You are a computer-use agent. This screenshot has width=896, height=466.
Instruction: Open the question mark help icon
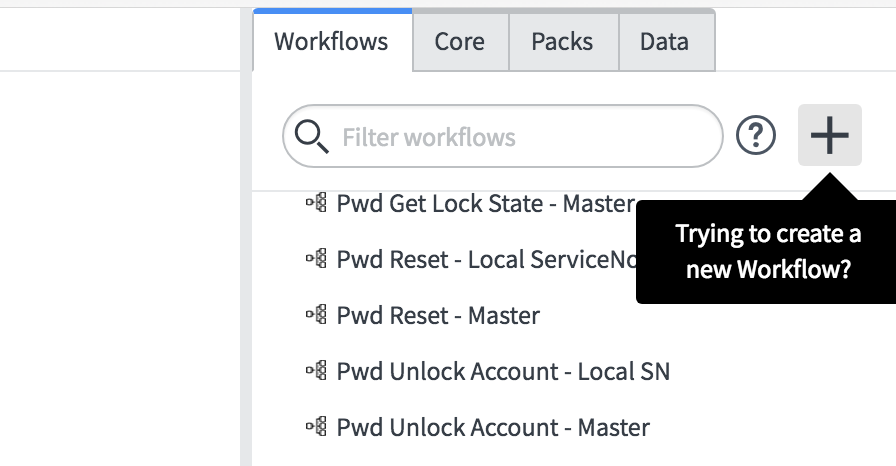[x=755, y=135]
